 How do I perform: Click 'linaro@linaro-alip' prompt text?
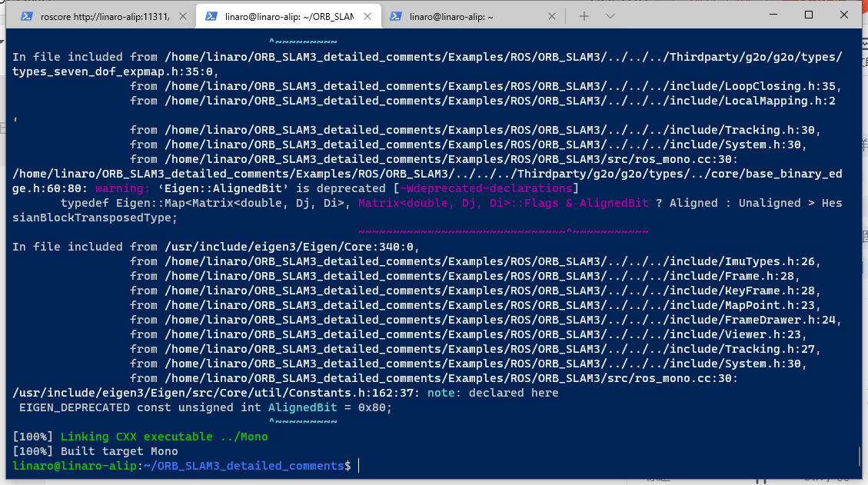tap(74, 466)
